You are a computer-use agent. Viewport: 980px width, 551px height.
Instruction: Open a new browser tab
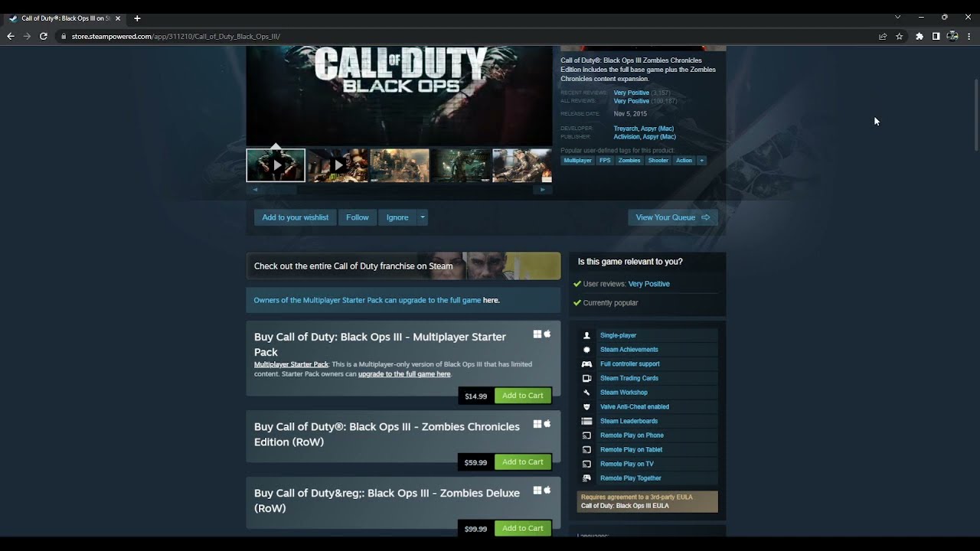click(137, 18)
